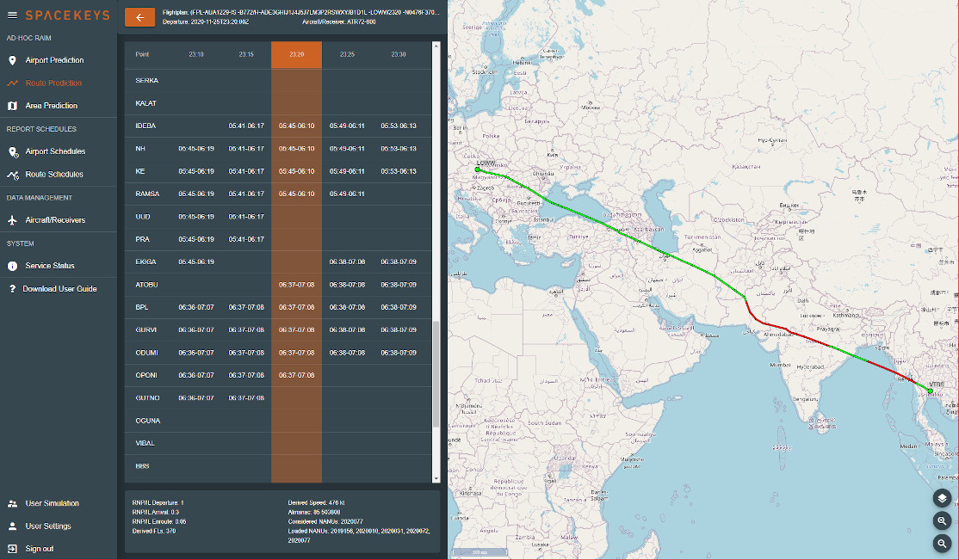Open Airport Schedules in sidebar
The image size is (959, 560).
[55, 151]
